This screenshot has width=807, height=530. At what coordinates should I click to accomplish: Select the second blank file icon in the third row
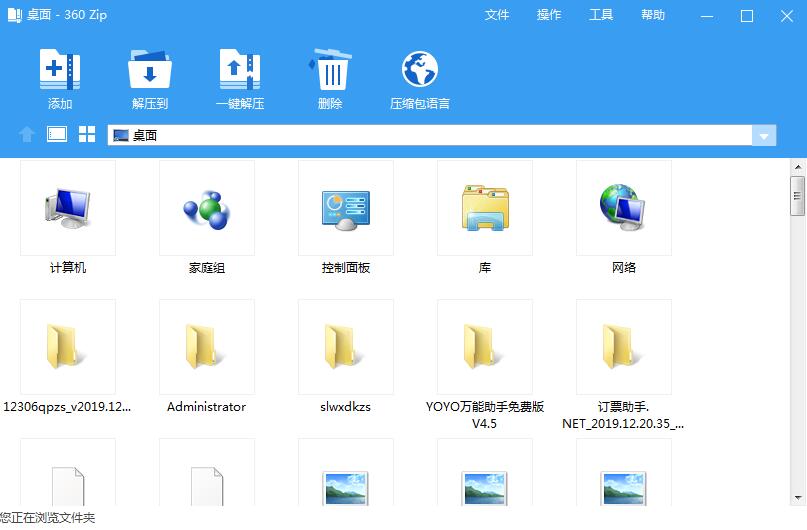(x=207, y=486)
